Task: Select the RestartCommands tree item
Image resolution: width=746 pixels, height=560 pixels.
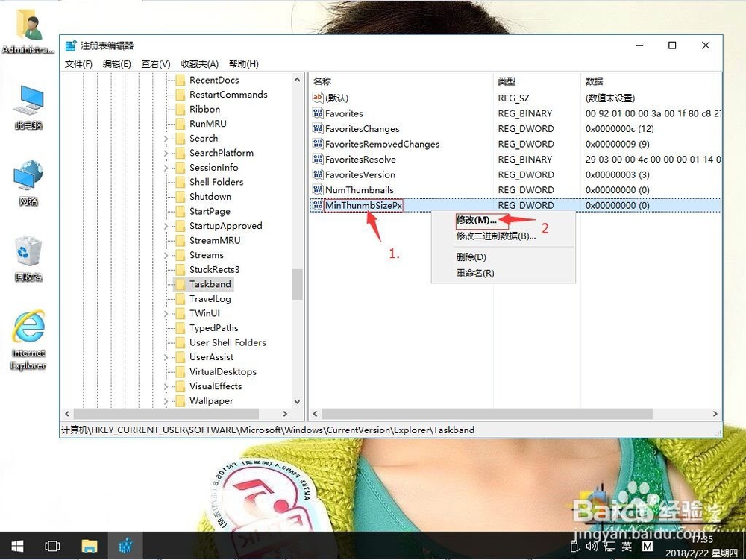Action: point(228,95)
